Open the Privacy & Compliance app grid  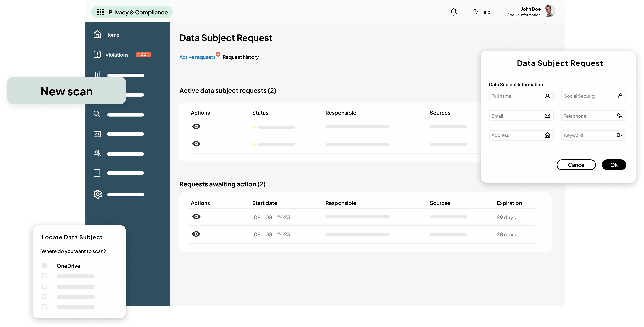(x=100, y=12)
